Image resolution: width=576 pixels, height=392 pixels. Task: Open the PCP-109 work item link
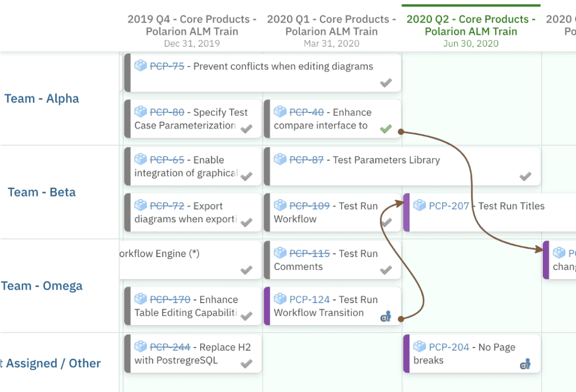[x=309, y=206]
